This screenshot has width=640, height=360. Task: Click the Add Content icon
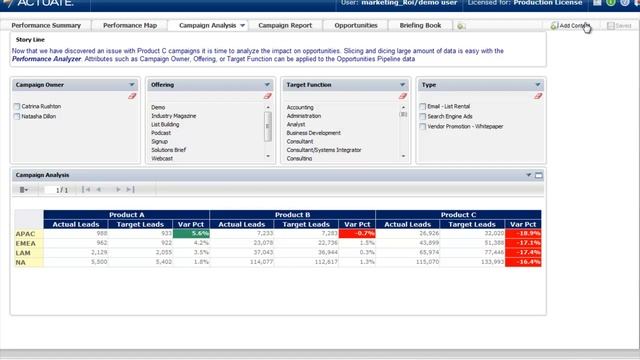[x=554, y=26]
